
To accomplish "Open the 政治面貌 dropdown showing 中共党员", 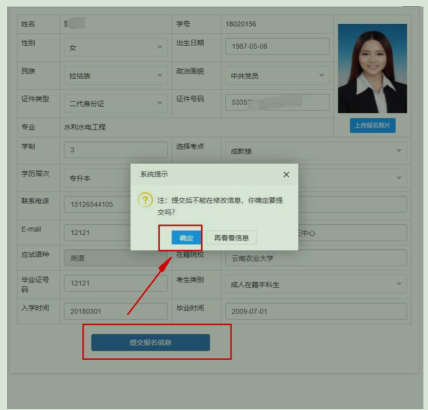I will (277, 75).
